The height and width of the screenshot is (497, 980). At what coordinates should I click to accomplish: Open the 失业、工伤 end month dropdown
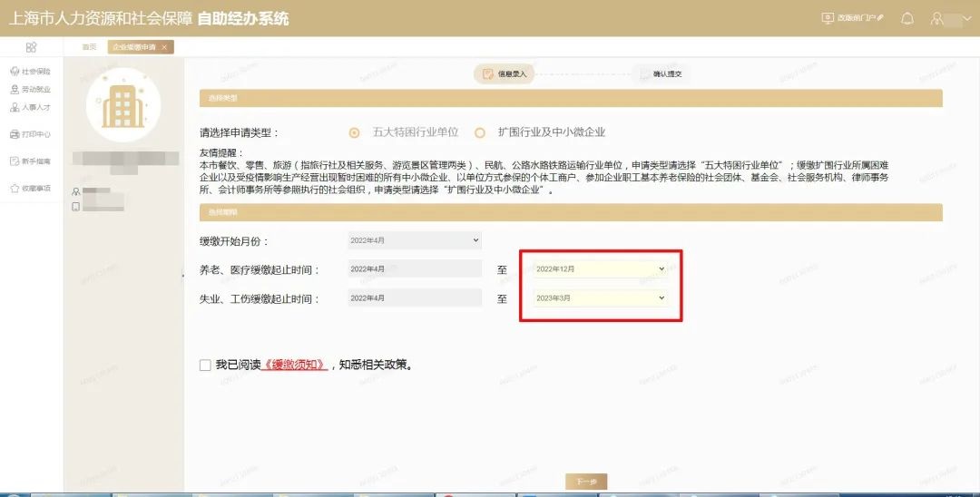pos(600,297)
